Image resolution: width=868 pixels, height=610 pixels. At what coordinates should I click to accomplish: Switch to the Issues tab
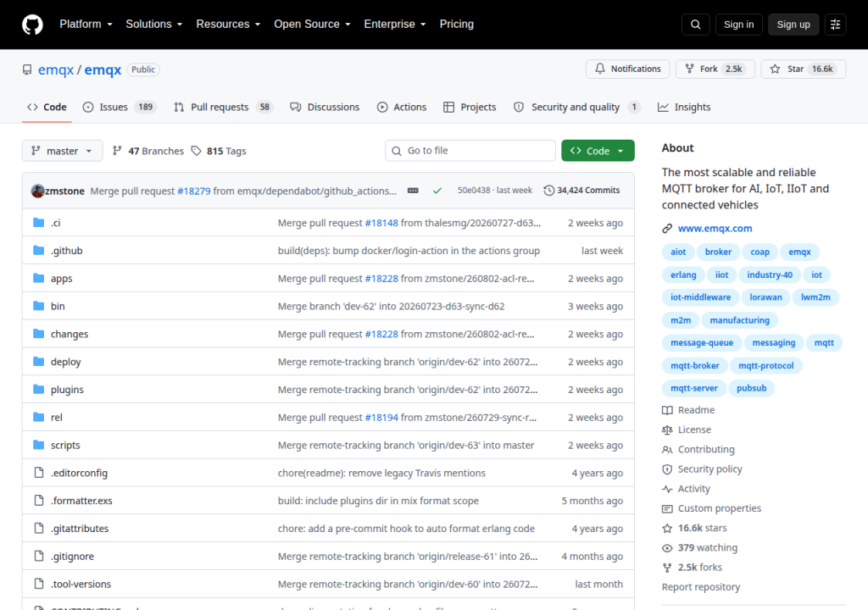(120, 107)
